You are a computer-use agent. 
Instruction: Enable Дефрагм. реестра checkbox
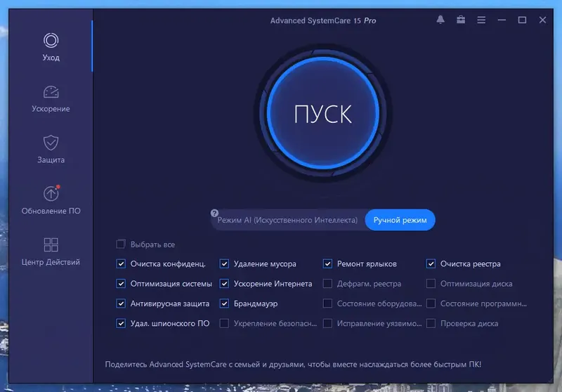point(327,284)
